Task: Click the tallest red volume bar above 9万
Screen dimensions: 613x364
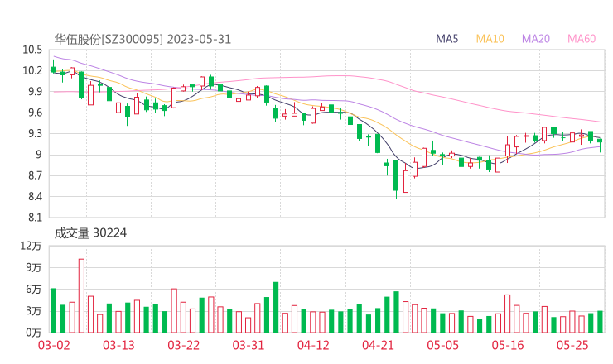Action: (81, 295)
